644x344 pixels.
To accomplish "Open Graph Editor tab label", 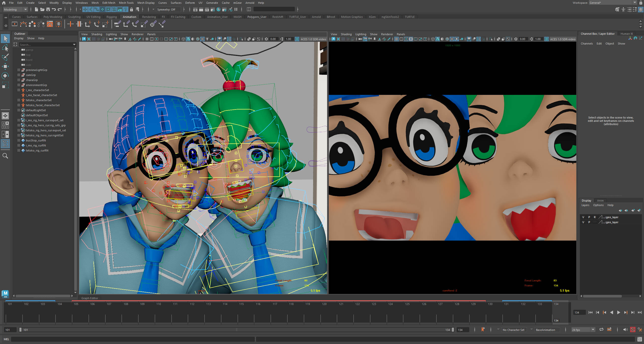I will [x=90, y=298].
